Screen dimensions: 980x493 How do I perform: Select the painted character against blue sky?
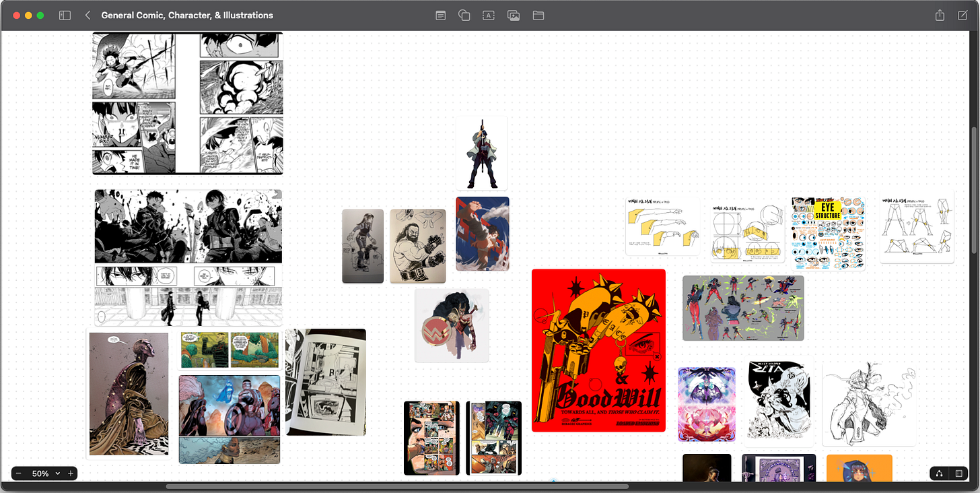(x=483, y=234)
